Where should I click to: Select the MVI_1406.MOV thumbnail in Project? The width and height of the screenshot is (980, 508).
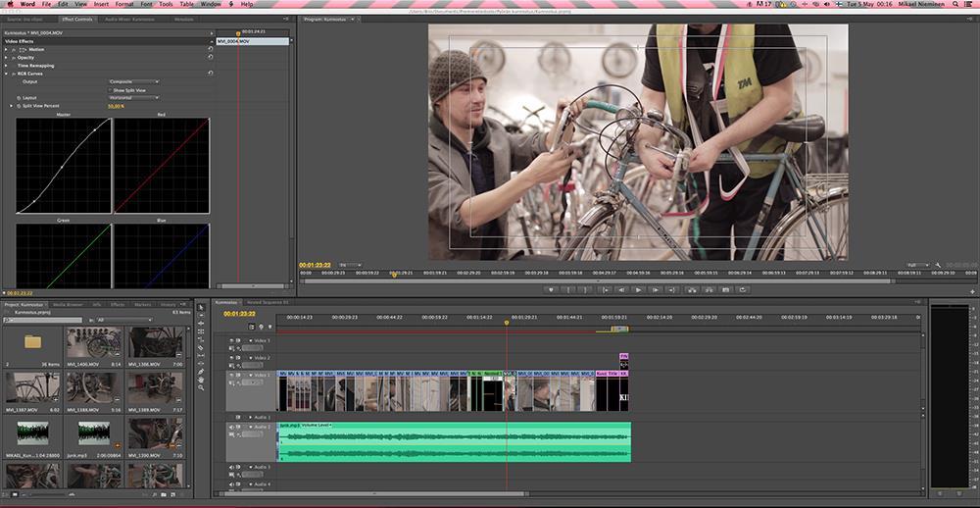coord(94,343)
